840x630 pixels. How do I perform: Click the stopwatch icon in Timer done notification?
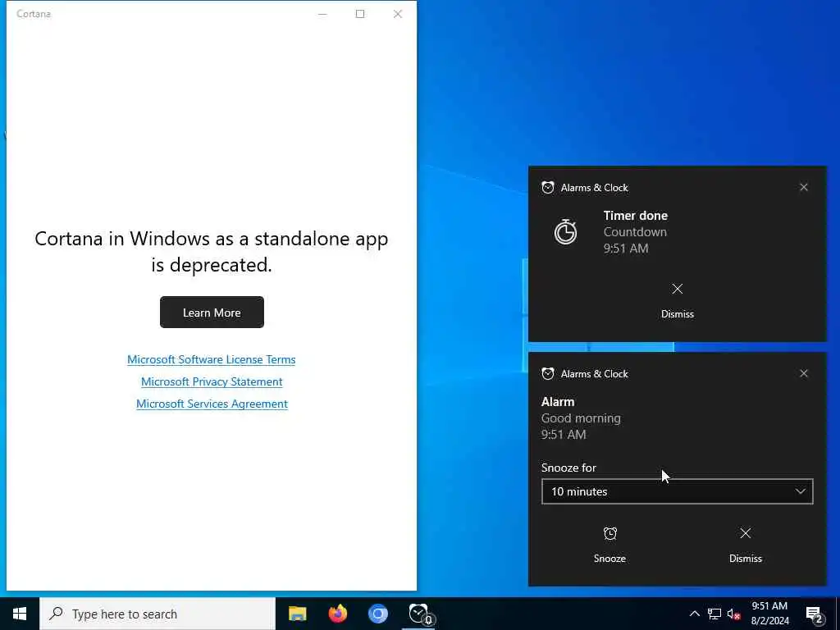pyautogui.click(x=566, y=232)
